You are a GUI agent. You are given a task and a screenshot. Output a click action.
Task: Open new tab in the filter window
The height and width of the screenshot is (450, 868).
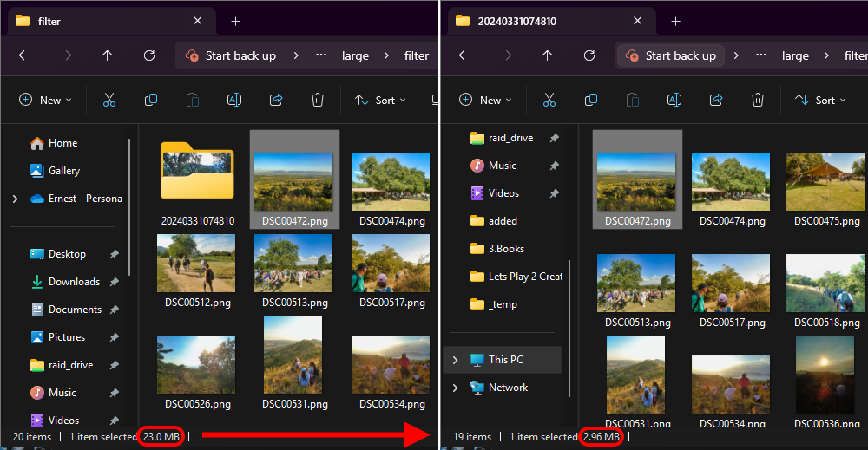[x=235, y=21]
